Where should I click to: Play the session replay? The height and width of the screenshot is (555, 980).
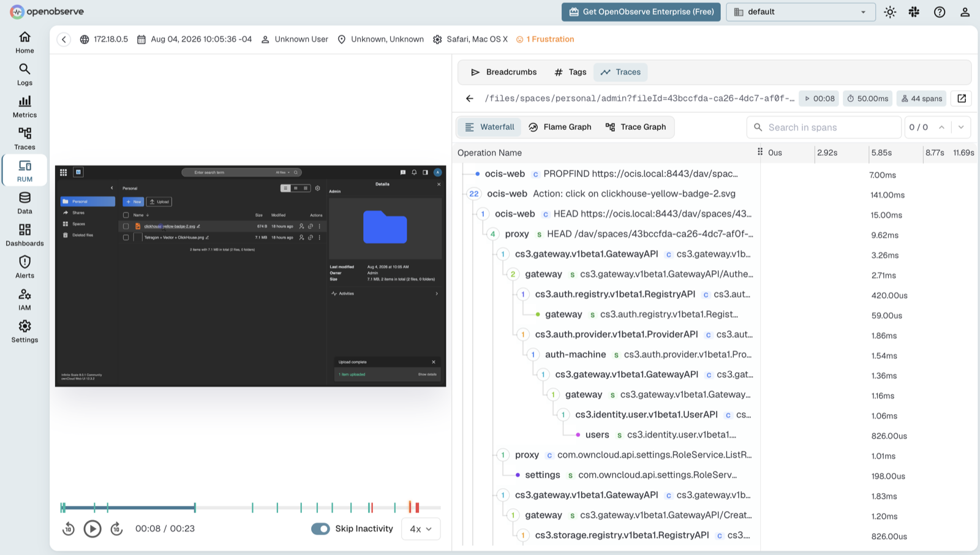(x=92, y=529)
